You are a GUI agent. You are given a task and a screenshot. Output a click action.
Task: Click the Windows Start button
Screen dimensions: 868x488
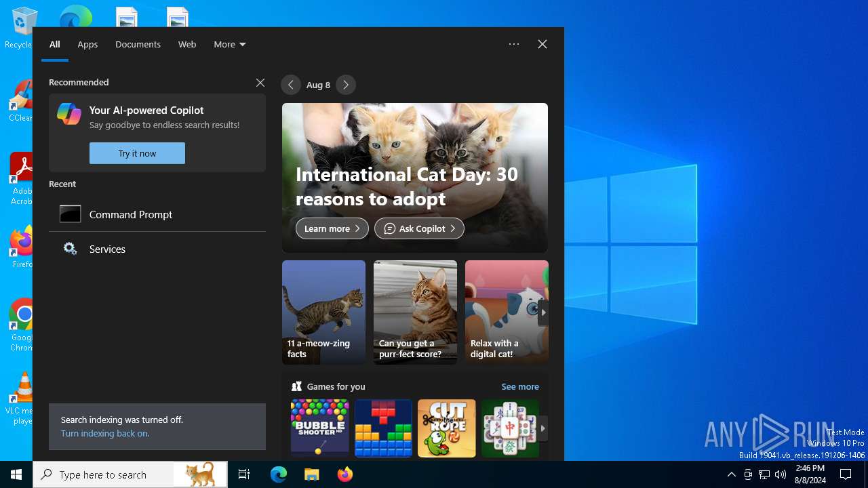(16, 474)
